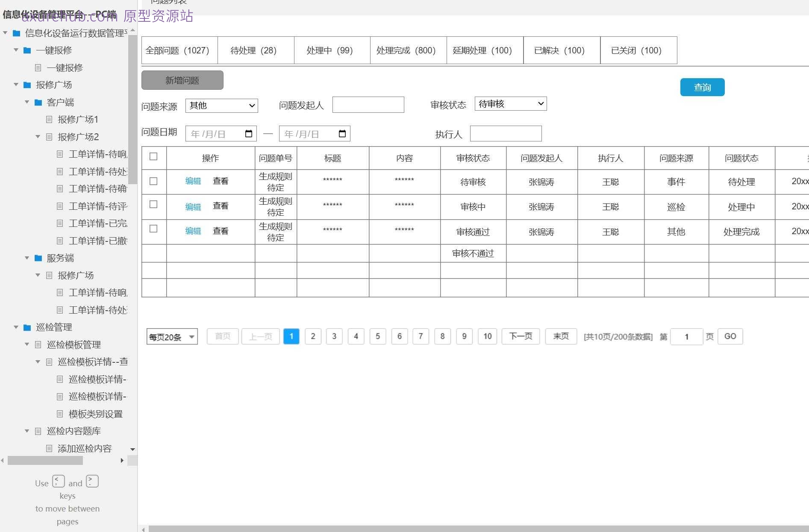The image size is (809, 532).
Task: Jump to 末页 in pagination
Action: [561, 336]
